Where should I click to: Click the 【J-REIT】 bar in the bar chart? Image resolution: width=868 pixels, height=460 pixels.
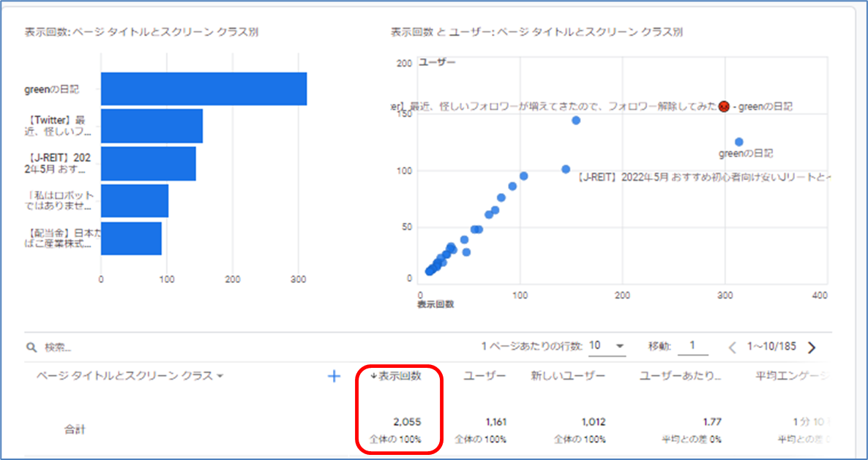(149, 164)
